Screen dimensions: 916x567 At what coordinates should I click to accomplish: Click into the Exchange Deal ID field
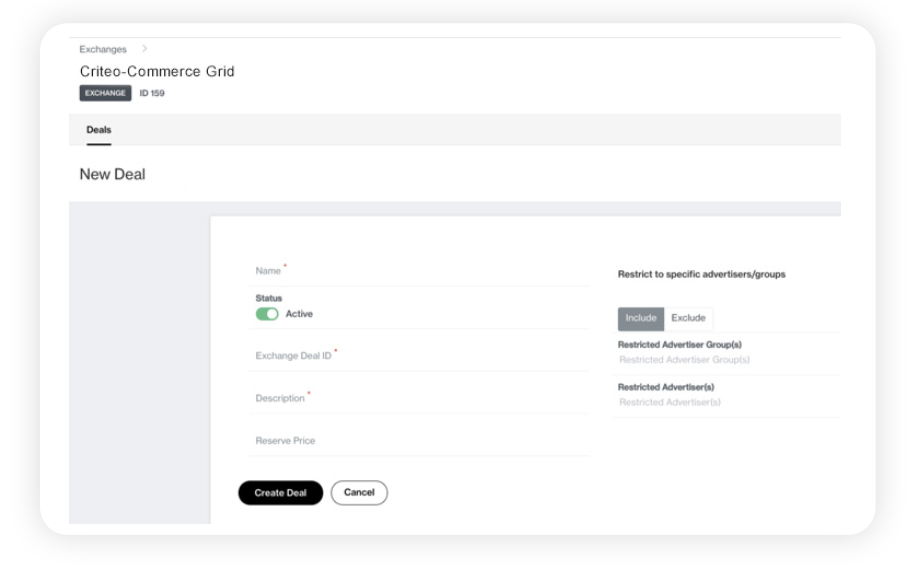coord(420,355)
